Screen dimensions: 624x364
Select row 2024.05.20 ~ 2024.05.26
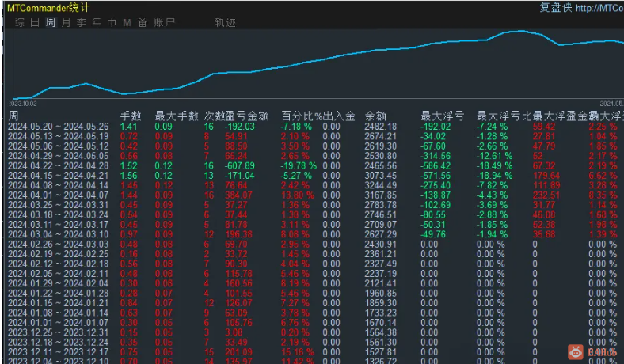pos(313,127)
